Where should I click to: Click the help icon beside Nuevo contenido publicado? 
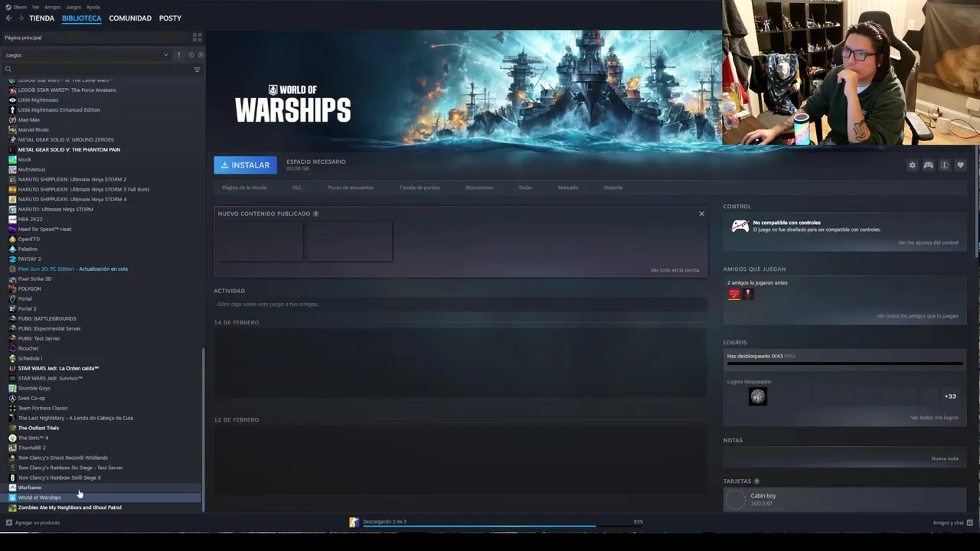315,214
